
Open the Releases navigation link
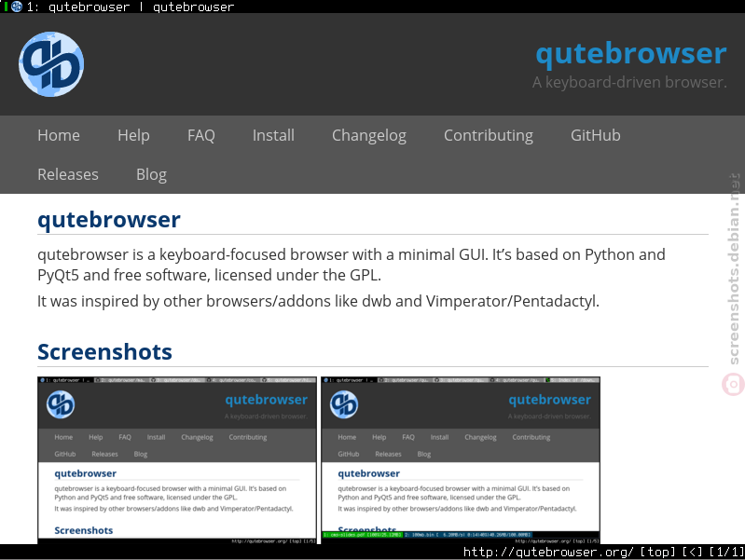point(68,174)
